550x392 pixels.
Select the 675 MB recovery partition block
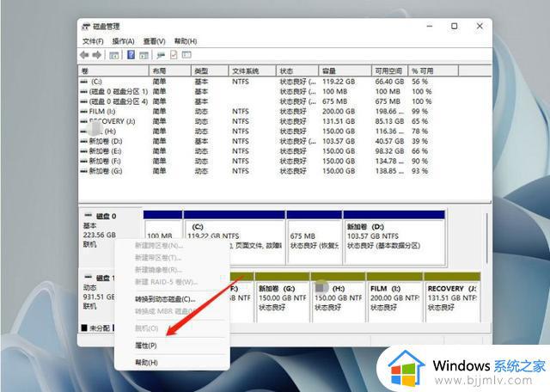315,237
